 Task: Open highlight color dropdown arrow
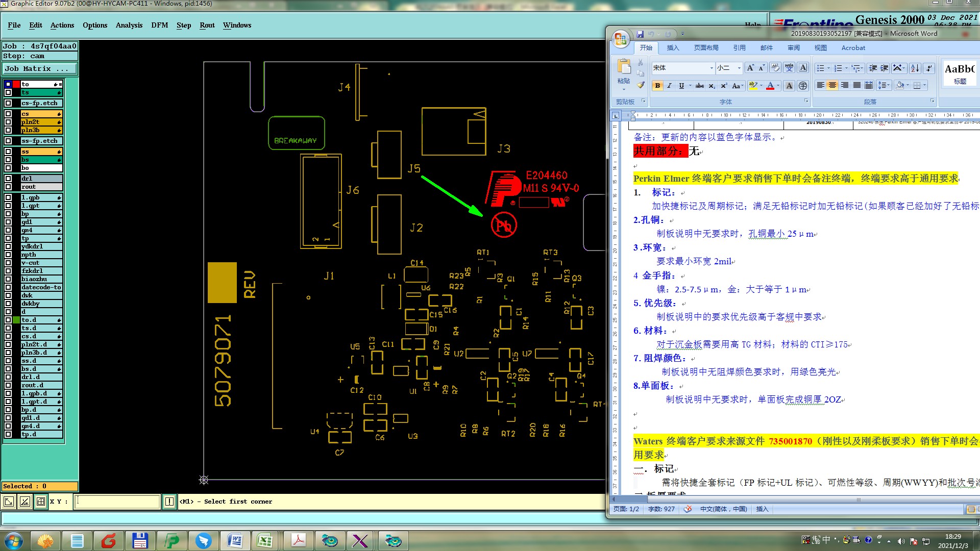[x=761, y=86]
